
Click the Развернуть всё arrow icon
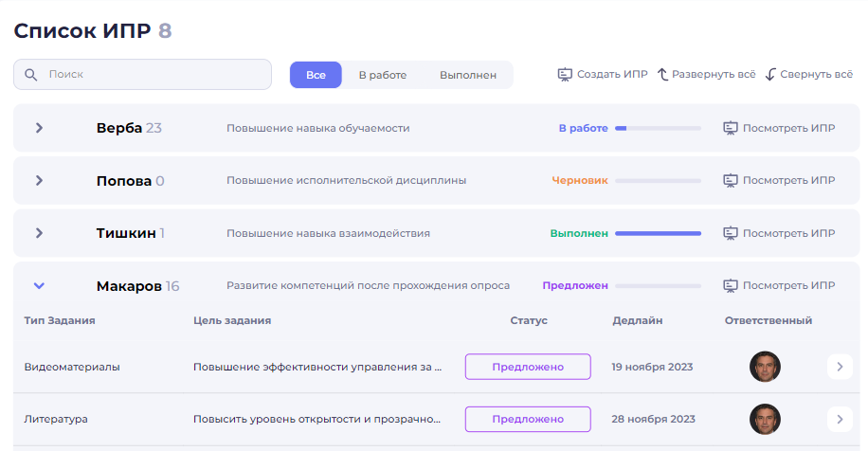(x=663, y=75)
